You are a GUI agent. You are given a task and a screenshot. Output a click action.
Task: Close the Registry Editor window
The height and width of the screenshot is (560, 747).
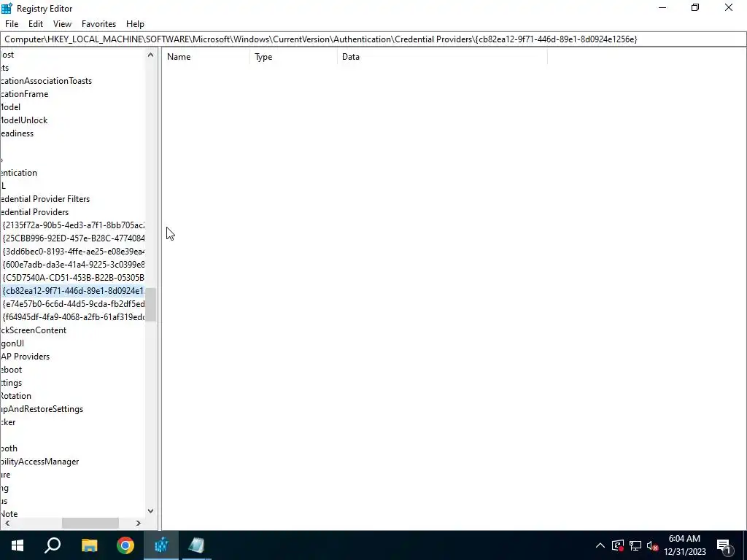pyautogui.click(x=729, y=7)
